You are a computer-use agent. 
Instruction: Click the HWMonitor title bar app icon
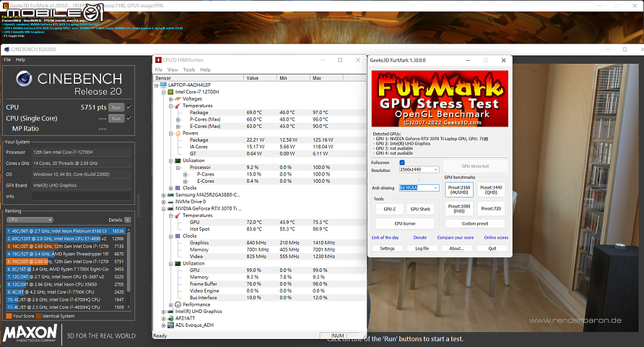[158, 60]
